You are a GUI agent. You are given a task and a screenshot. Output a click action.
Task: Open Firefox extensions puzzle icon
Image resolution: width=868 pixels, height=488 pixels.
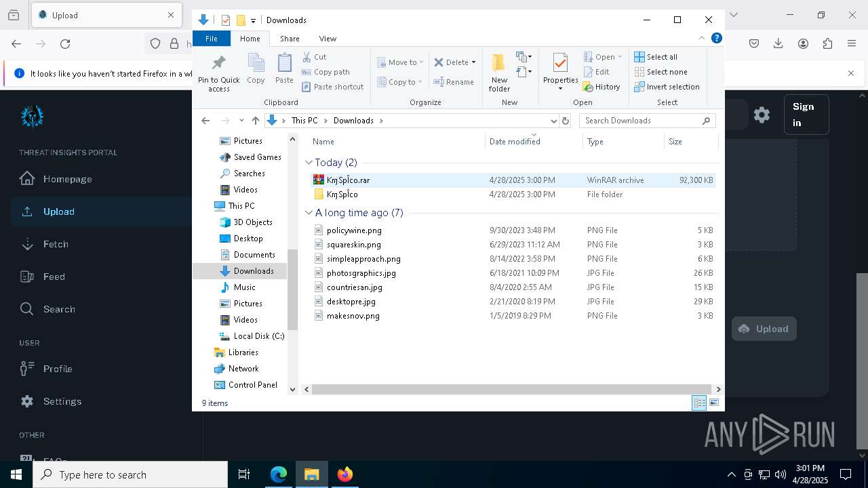click(x=827, y=43)
